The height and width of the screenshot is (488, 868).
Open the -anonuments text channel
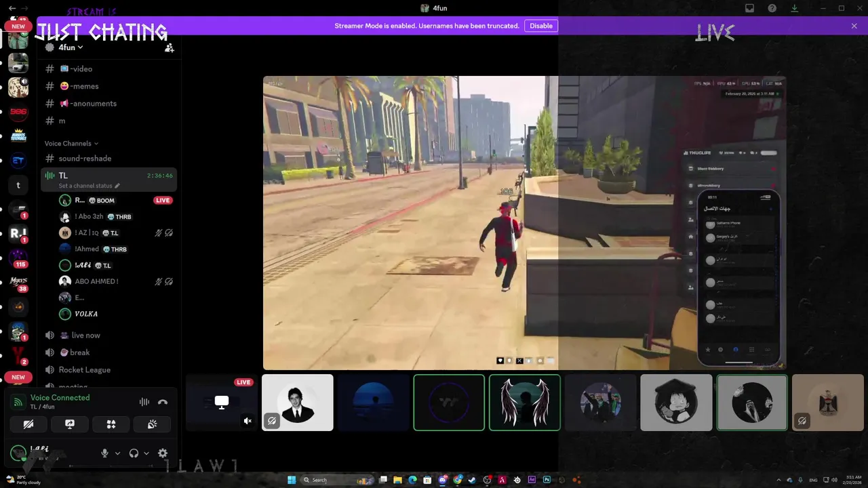click(108, 104)
